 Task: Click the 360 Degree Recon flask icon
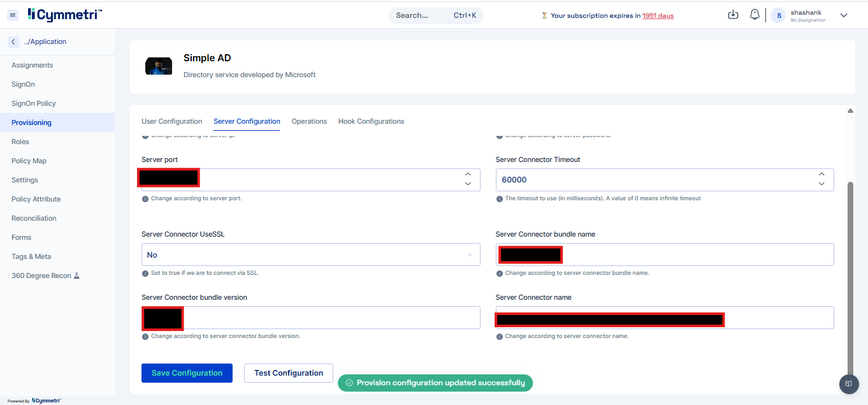coord(76,276)
